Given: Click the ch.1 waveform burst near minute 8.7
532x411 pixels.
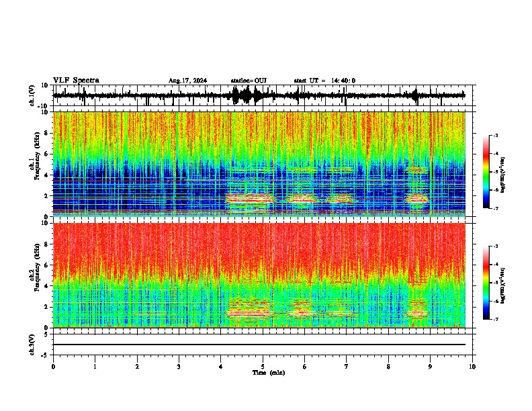Looking at the screenshot, I should point(416,95).
